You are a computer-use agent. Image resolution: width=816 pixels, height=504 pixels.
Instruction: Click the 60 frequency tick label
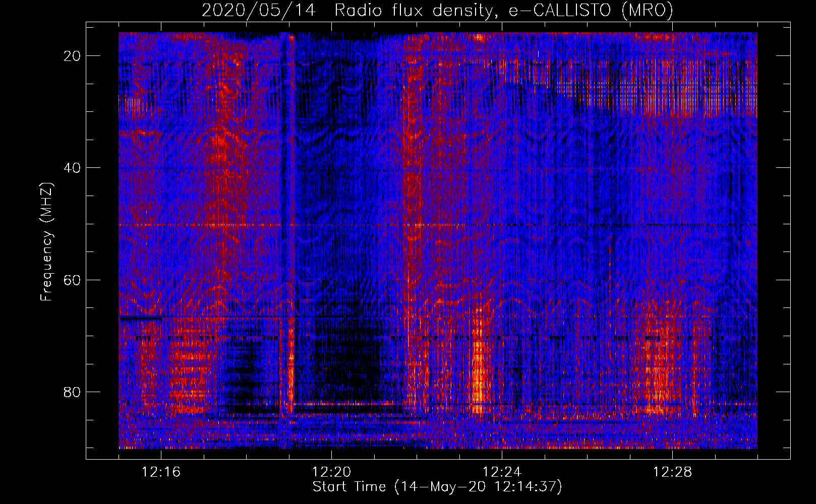tap(73, 280)
